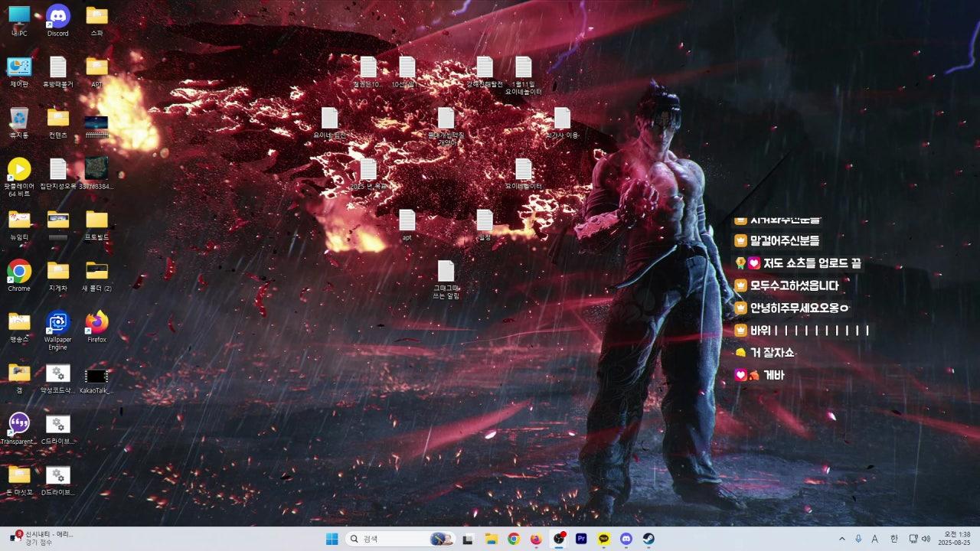Select the 악성코드삭 batch file icon
Image resolution: width=980 pixels, height=551 pixels.
58,378
